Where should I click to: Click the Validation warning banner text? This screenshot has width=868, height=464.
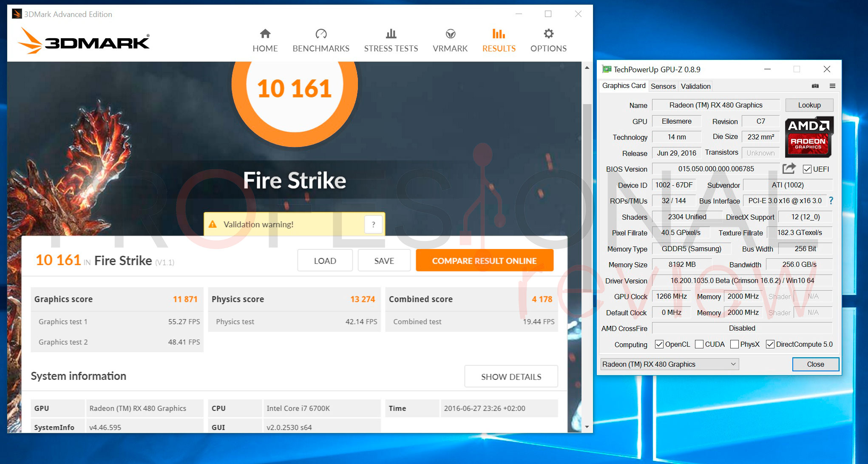pyautogui.click(x=258, y=224)
